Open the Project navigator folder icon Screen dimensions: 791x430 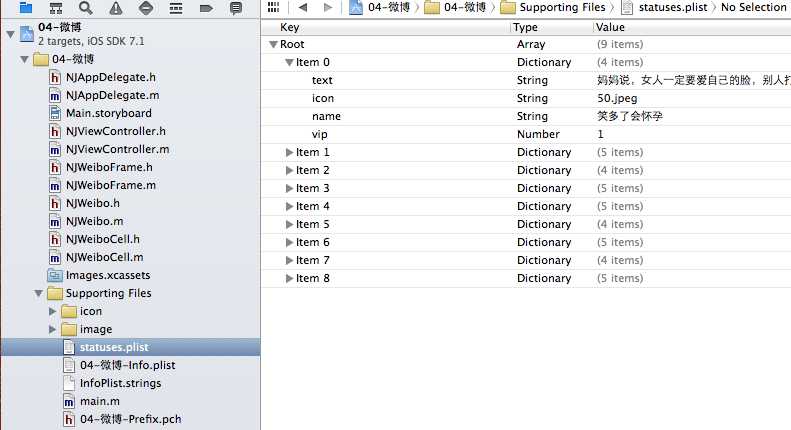(x=26, y=8)
